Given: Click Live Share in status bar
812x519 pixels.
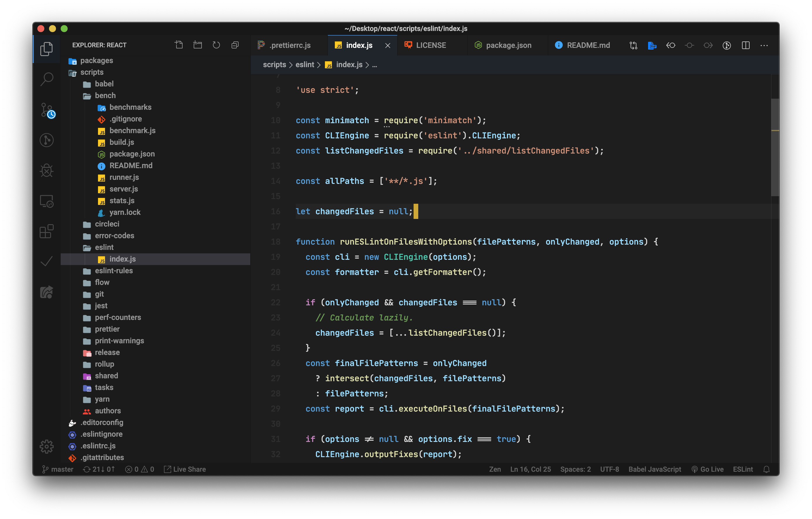Looking at the screenshot, I should [x=185, y=469].
